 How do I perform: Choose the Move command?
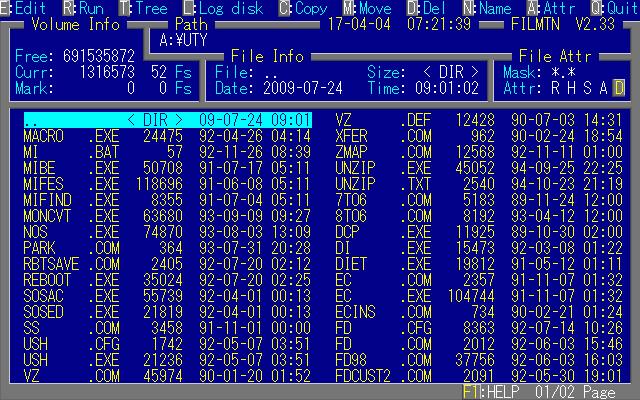click(366, 8)
